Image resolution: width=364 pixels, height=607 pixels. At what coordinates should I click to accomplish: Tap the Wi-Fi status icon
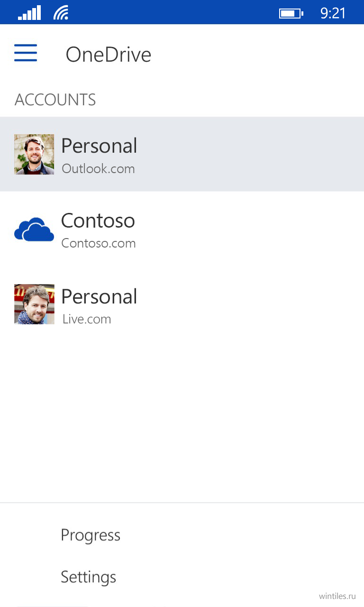pyautogui.click(x=61, y=13)
